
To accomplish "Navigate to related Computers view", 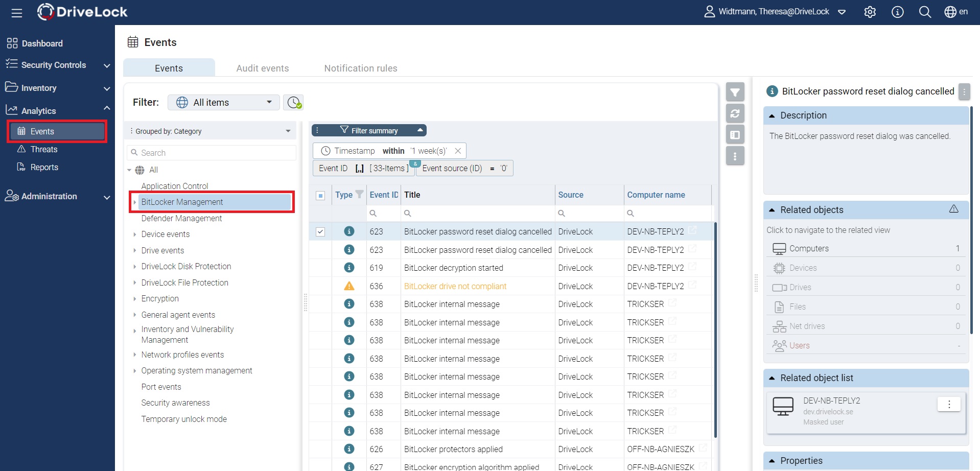I will click(x=866, y=249).
